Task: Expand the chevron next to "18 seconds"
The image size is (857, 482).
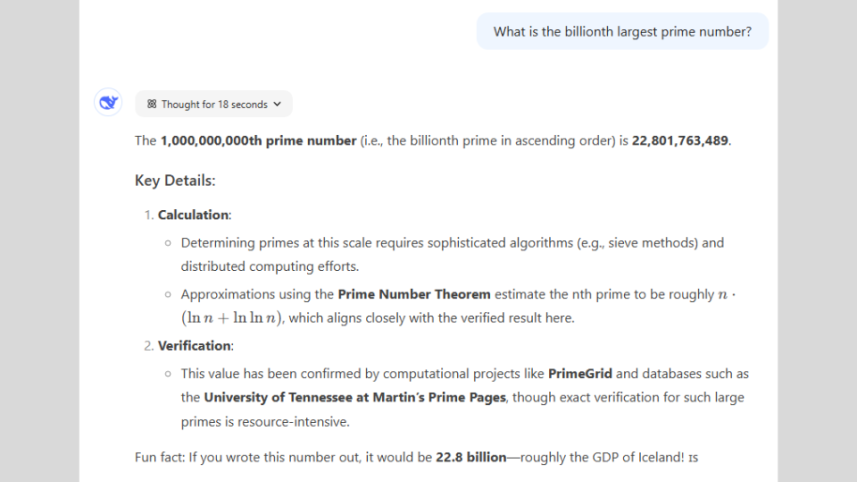Action: pyautogui.click(x=277, y=104)
